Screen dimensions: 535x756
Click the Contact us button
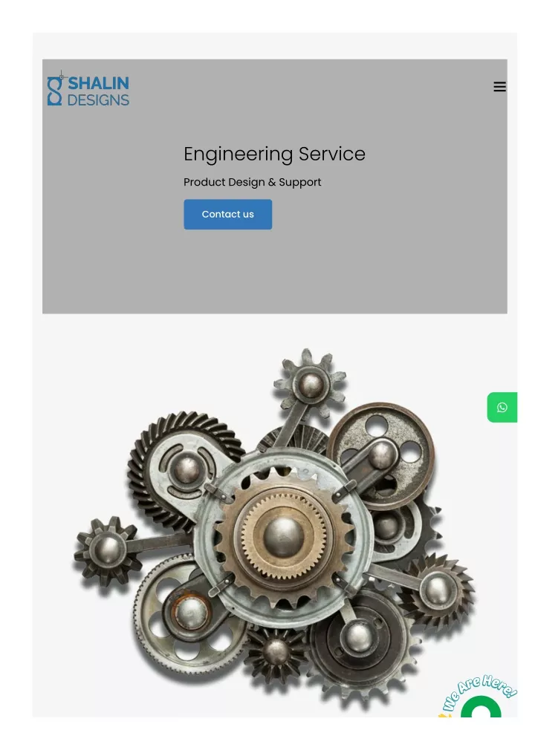click(227, 214)
